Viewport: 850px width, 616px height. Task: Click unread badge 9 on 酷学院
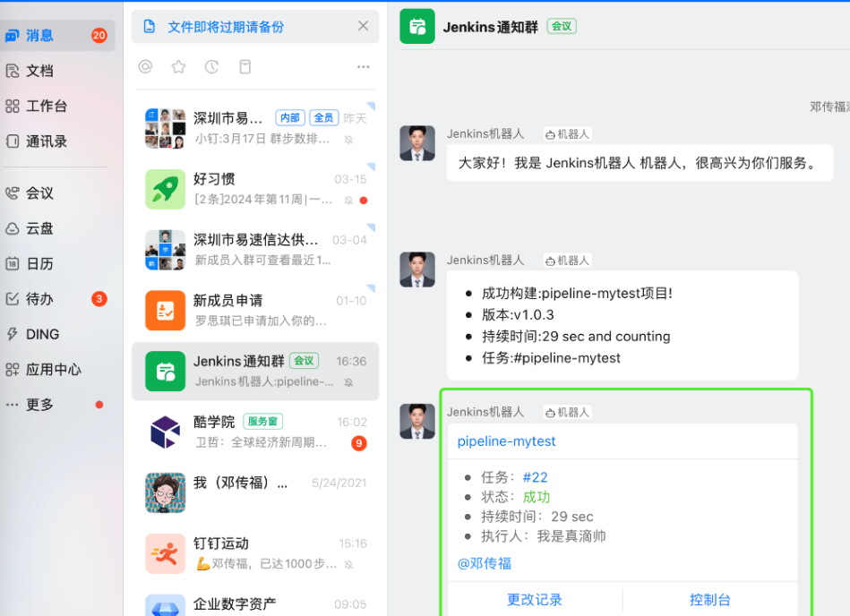click(x=359, y=443)
